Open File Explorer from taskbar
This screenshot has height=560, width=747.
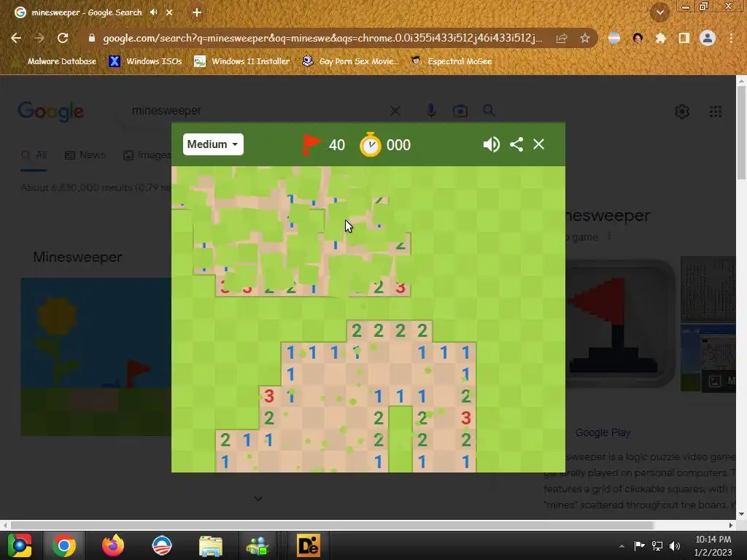(x=211, y=545)
